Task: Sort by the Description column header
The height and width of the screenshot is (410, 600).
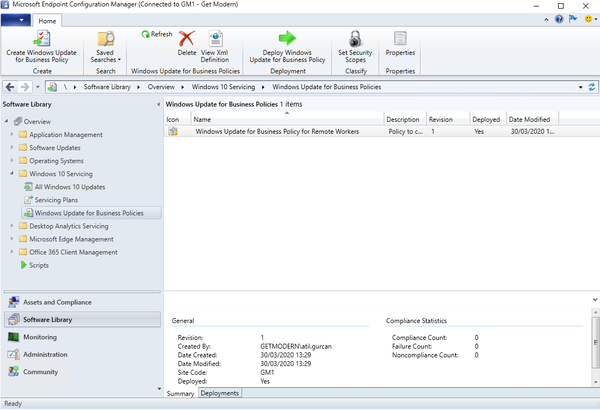Action: (405, 119)
